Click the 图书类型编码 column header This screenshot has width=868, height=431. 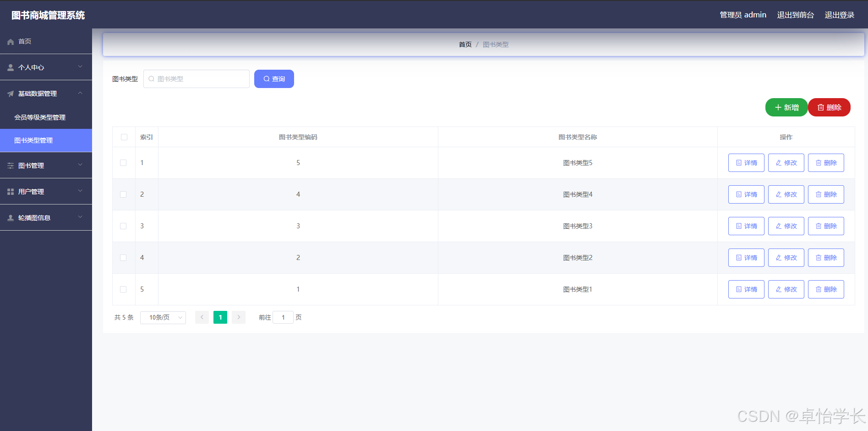pos(298,137)
